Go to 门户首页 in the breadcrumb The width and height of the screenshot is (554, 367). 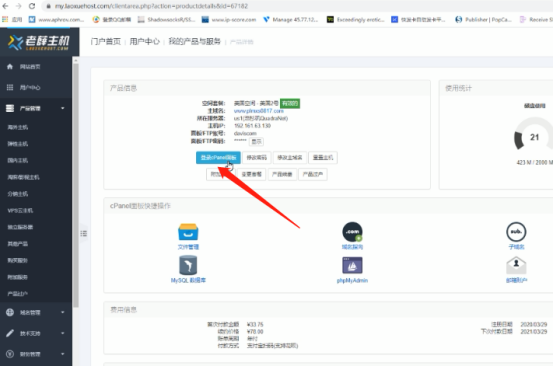(106, 42)
